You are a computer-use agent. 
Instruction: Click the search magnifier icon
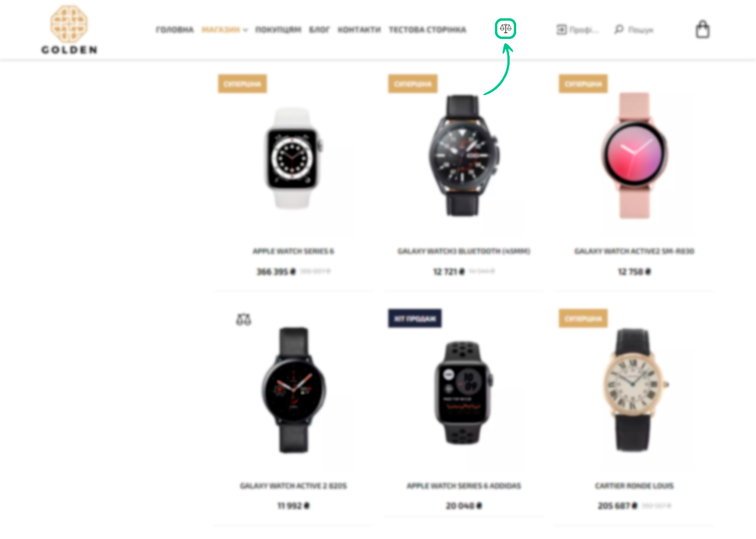pyautogui.click(x=619, y=29)
